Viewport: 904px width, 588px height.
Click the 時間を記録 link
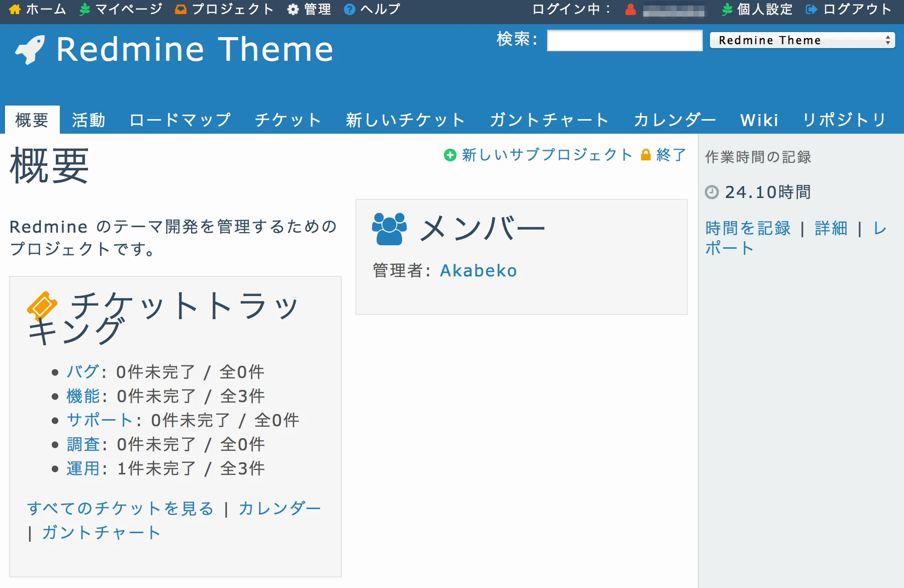tap(748, 228)
